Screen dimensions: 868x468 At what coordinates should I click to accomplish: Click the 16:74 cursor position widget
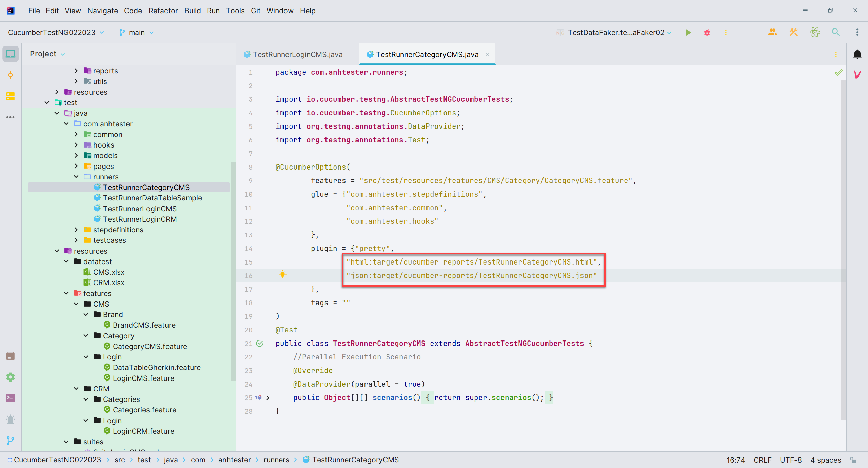[x=735, y=460]
